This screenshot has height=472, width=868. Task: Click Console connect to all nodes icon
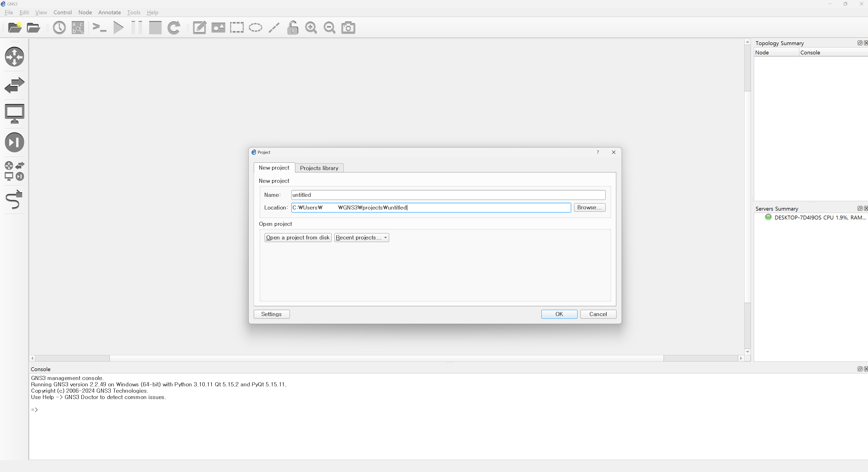tap(99, 28)
